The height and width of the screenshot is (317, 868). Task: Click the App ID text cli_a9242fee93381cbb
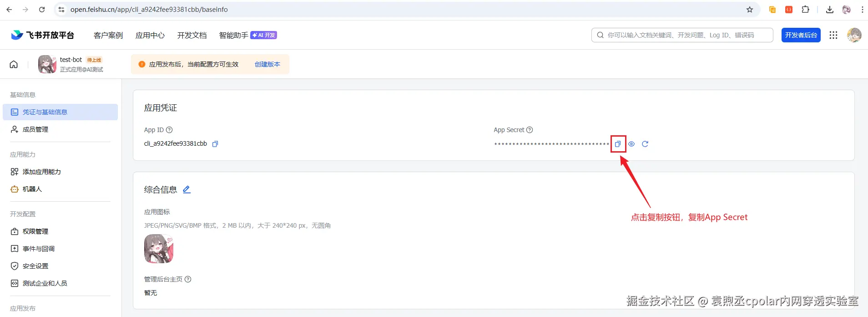tap(176, 143)
